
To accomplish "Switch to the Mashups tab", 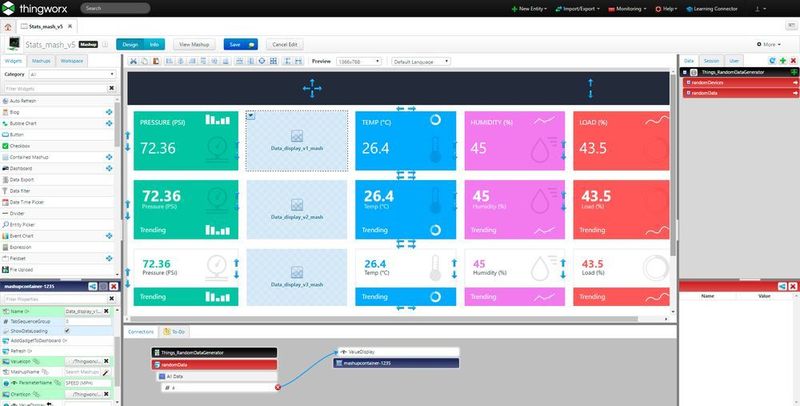I will coord(41,61).
